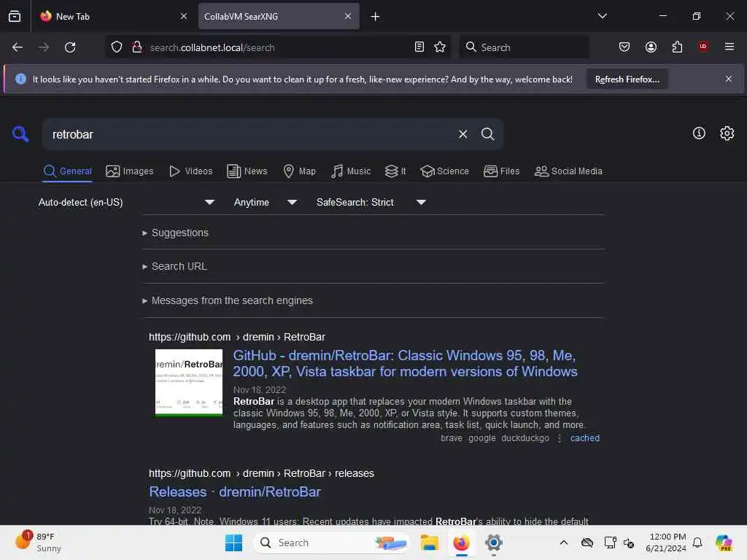Screen dimensions: 747x560
Task: Switch to Science category
Action: tap(444, 171)
